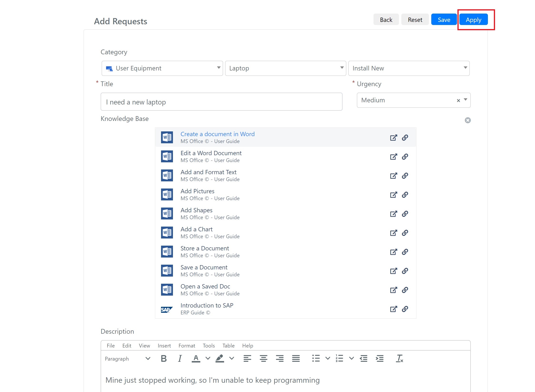Open external view for Introduction to SAP

coord(393,309)
